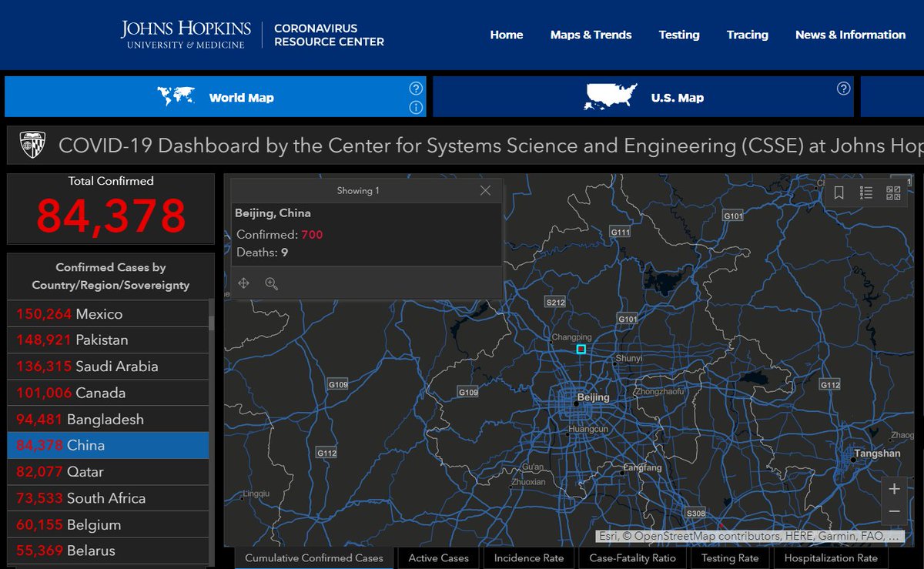The image size is (924, 569).
Task: Click the Changping label on map
Action: point(571,337)
